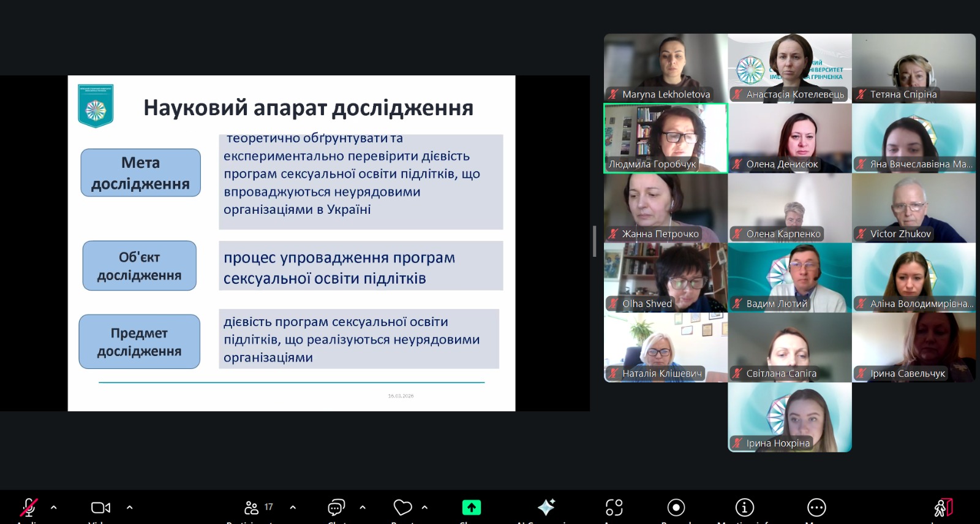The image size is (980, 524).
Task: Click the 'Предмет дослідження' box on slide
Action: coord(139,342)
